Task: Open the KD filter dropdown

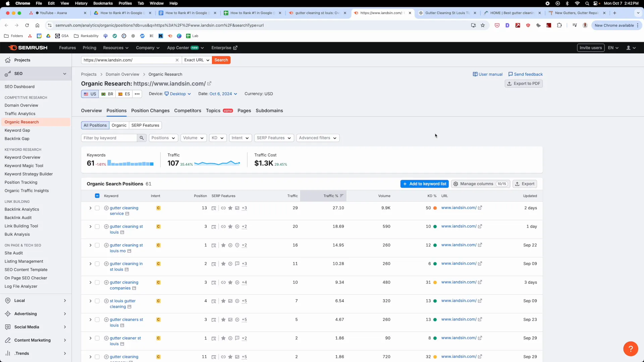Action: (x=218, y=138)
